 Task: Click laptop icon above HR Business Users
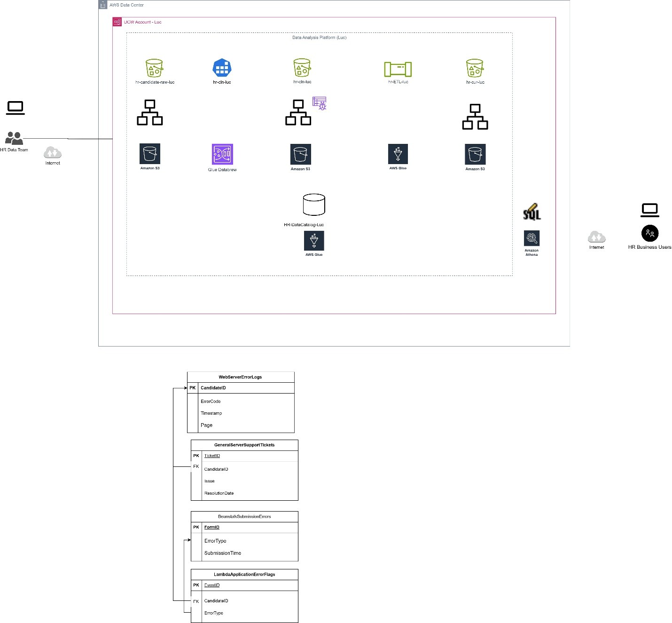650,210
